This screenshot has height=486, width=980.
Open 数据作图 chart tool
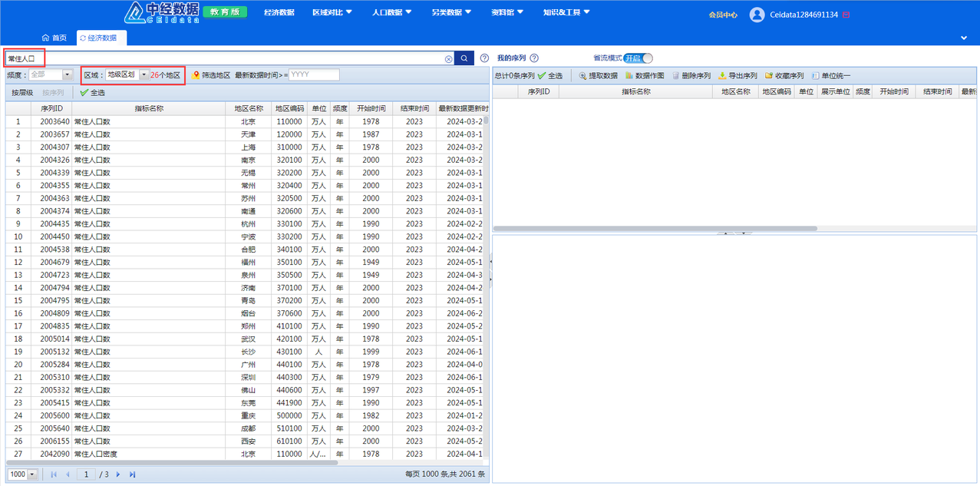tap(629, 76)
